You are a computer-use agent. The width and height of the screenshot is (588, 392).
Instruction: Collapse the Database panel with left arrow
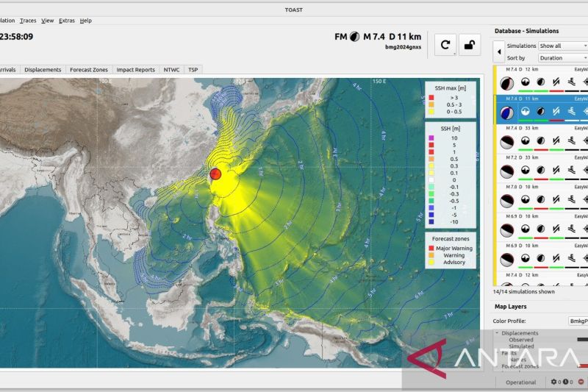[499, 51]
